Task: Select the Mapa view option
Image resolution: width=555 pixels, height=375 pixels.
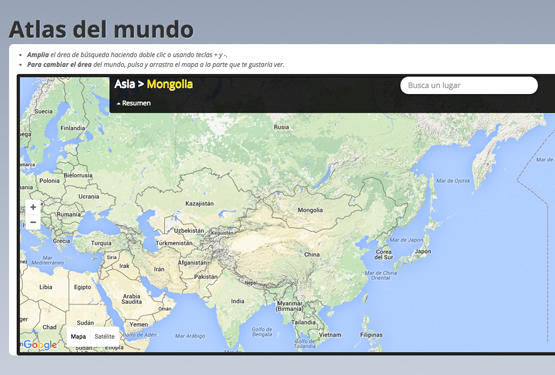Action: (x=78, y=336)
